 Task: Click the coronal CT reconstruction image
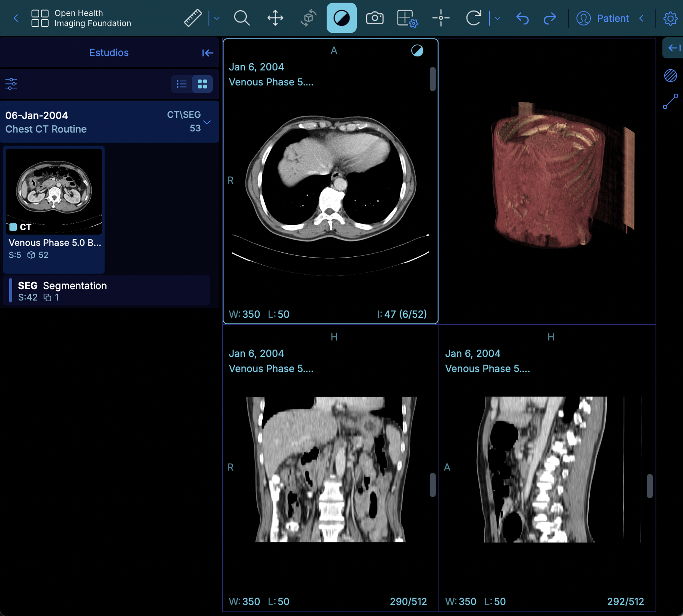pos(332,469)
